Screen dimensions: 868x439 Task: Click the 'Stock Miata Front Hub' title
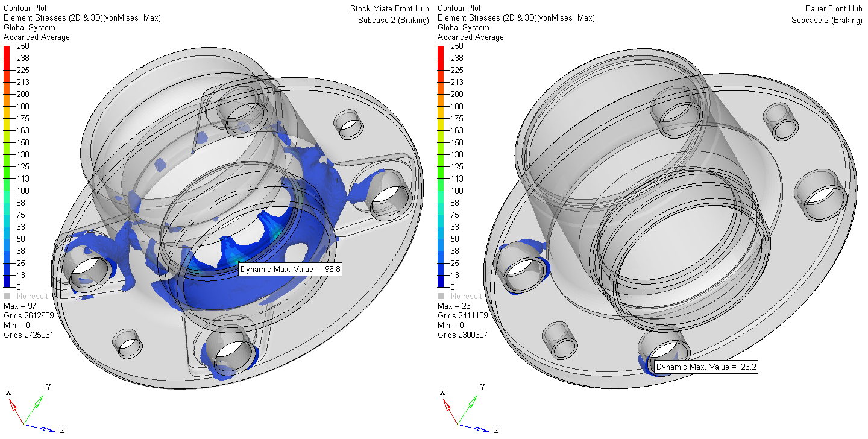coord(389,8)
